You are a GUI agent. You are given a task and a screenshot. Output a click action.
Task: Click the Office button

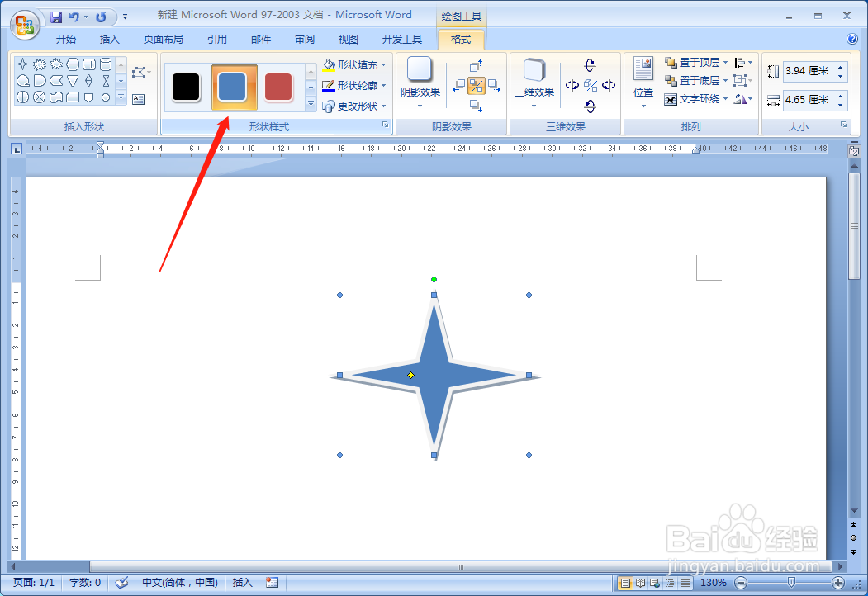[24, 24]
